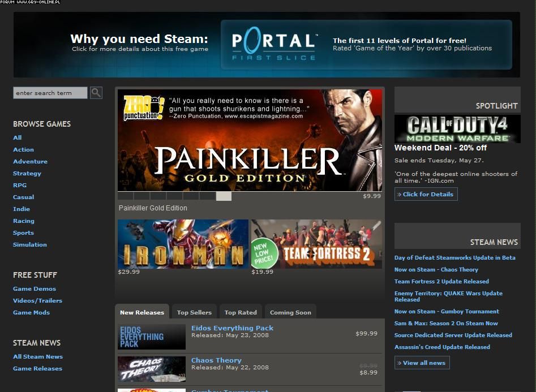Open Now on Steam - Gumboy Tournament news
Screen dimensions: 536x392
click(447, 311)
